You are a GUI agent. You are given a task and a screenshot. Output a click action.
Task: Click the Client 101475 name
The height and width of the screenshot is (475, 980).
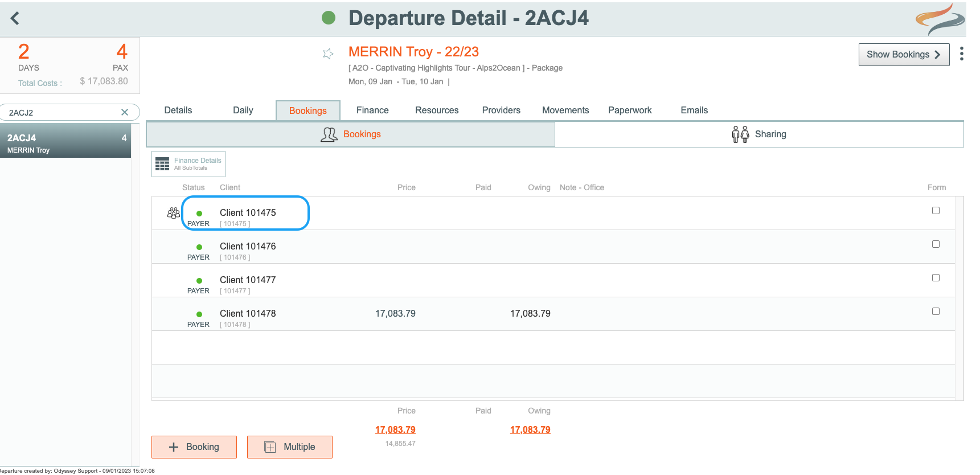click(x=248, y=213)
